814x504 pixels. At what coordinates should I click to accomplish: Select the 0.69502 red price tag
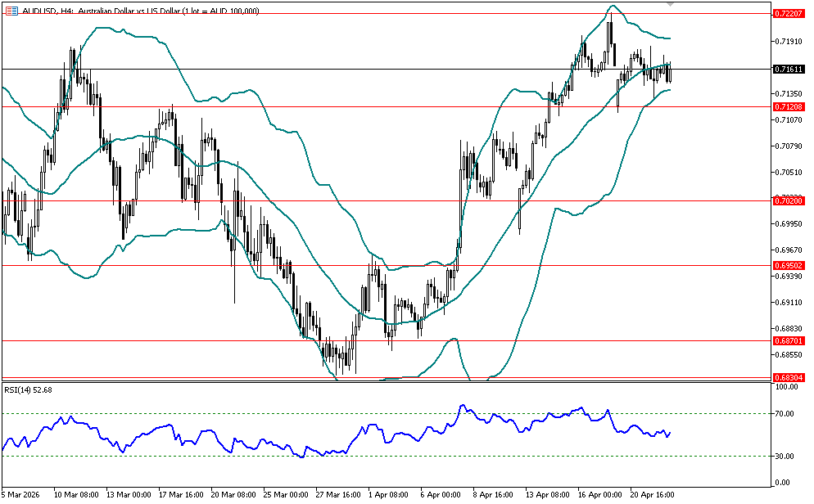(788, 265)
